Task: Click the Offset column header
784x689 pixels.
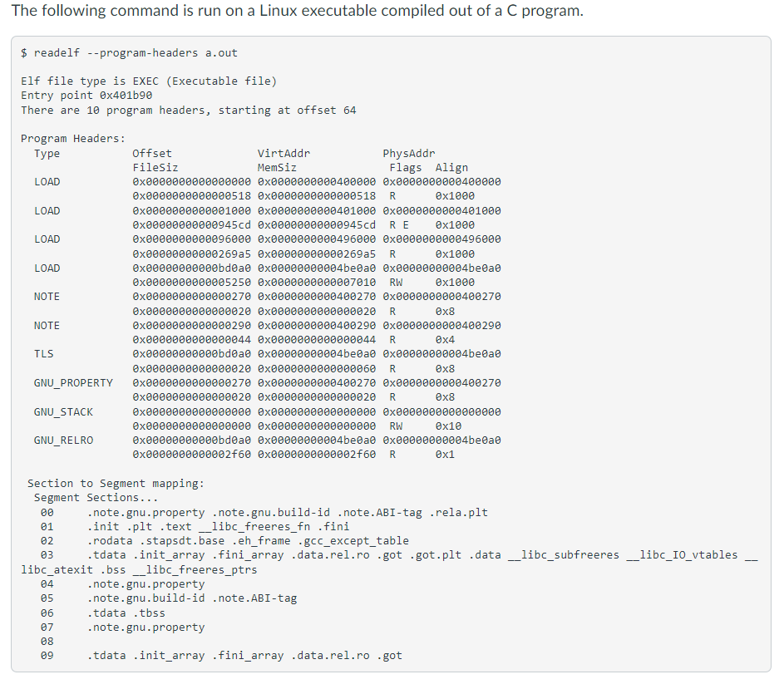Action: coord(152,154)
